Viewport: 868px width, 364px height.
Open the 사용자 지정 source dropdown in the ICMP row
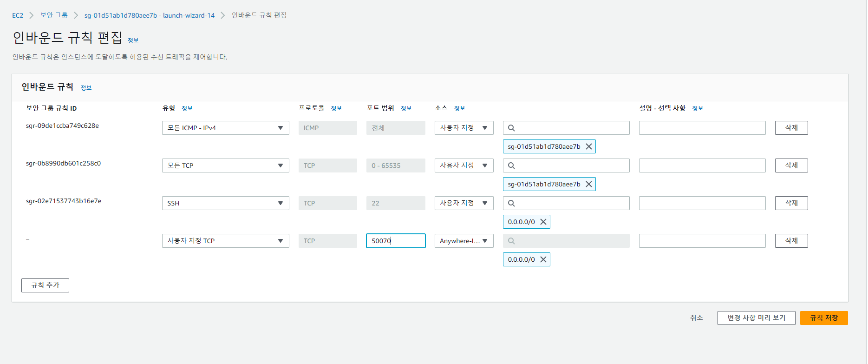464,128
